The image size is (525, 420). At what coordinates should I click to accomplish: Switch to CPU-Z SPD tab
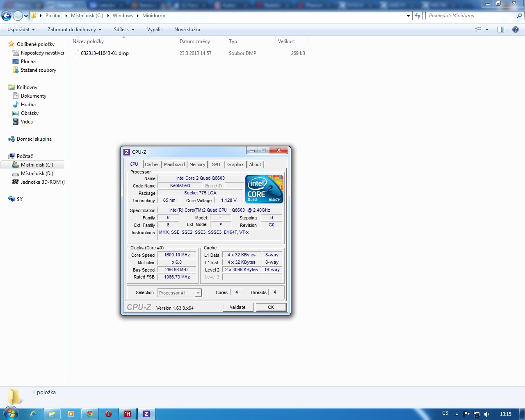click(x=216, y=164)
